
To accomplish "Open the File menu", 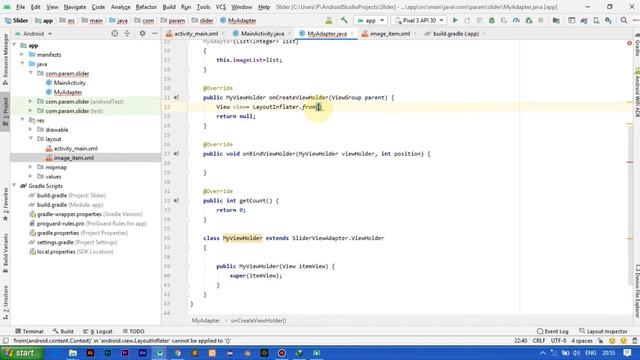I will (x=20, y=7).
